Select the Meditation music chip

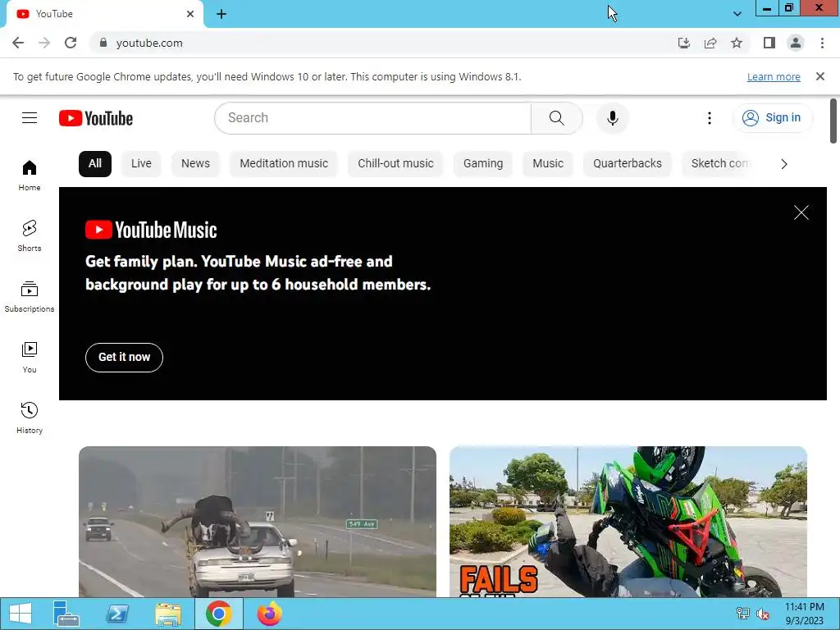click(x=284, y=164)
